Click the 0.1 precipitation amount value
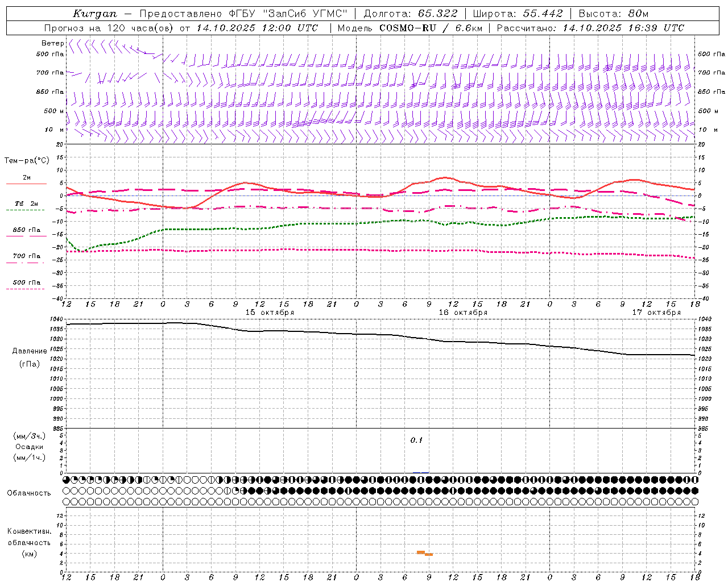The height and width of the screenshot is (582, 728). click(416, 440)
